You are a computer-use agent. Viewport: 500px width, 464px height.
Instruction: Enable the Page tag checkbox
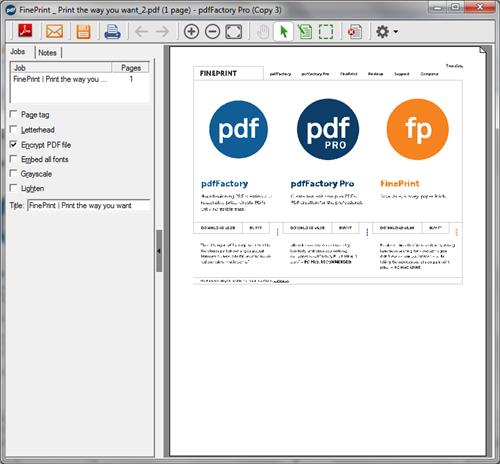13,114
